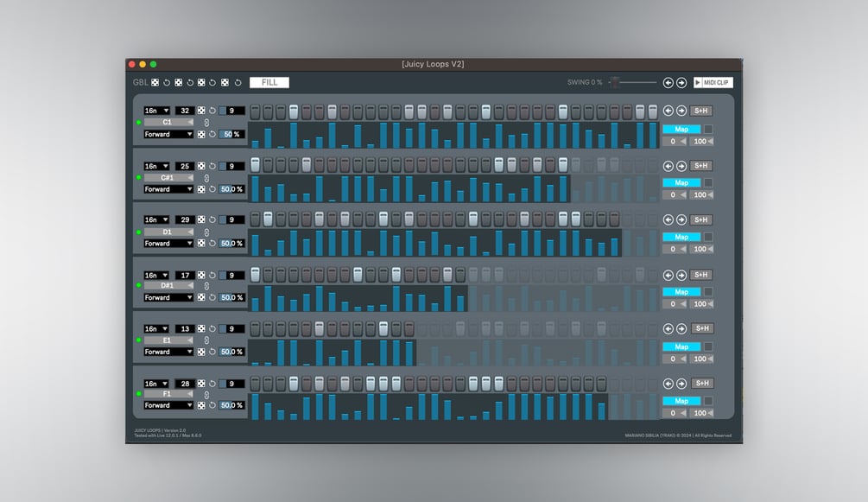Click the 50.0 % slider in D1 row
The width and height of the screenshot is (868, 502).
click(x=231, y=244)
